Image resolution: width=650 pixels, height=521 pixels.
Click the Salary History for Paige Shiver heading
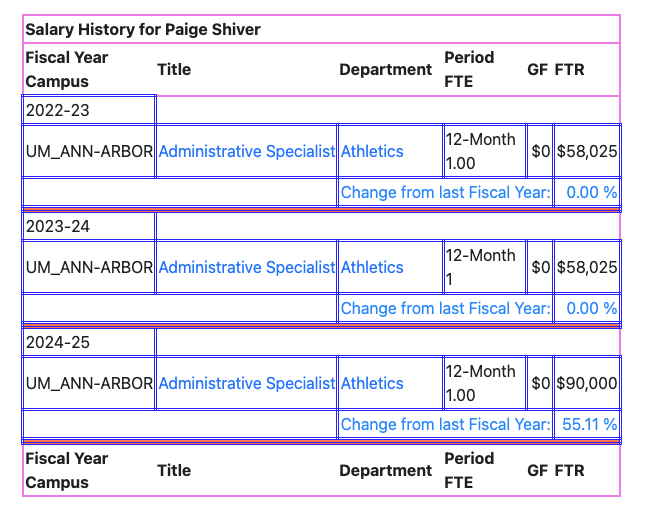click(143, 30)
